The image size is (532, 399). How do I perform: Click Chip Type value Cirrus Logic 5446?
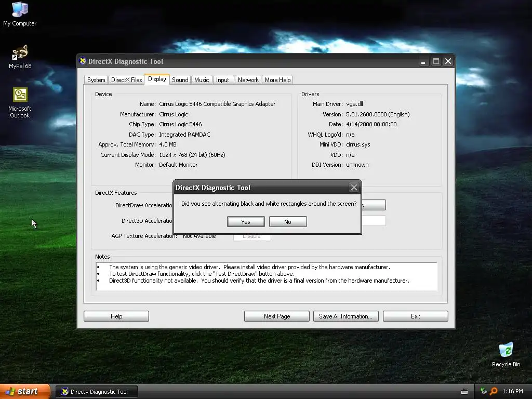coord(180,124)
